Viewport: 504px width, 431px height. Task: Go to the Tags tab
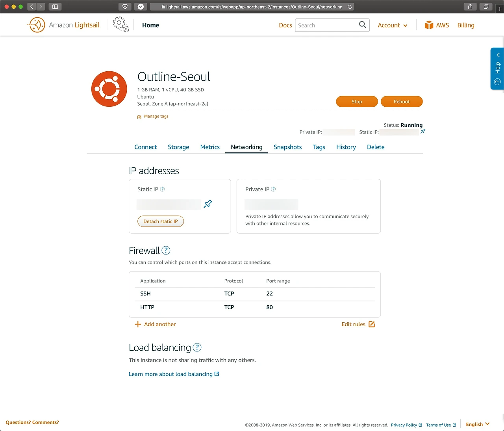[x=319, y=147]
